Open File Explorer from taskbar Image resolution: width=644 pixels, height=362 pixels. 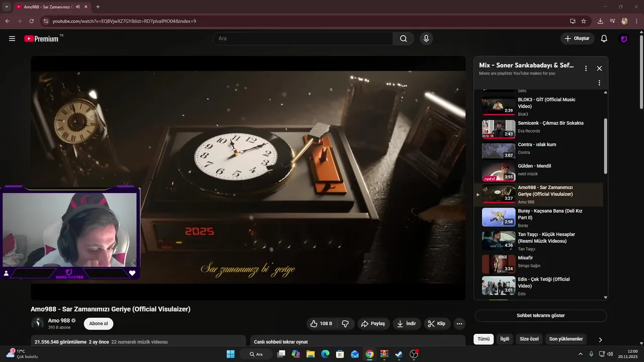coord(310,354)
